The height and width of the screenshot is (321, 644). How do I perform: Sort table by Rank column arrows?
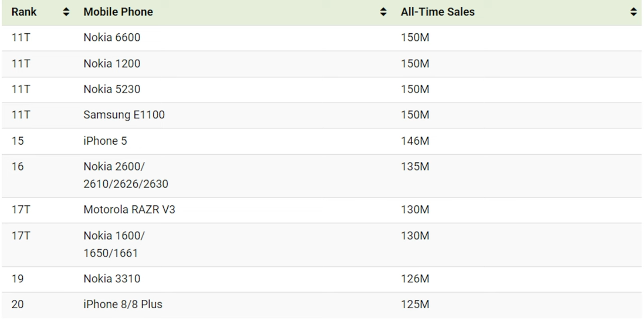[x=67, y=12]
